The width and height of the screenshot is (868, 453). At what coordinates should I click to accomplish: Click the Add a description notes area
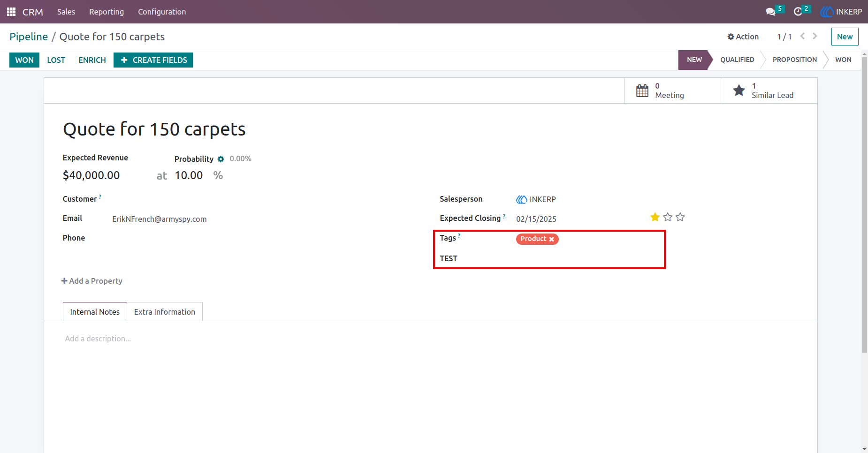[x=98, y=339]
